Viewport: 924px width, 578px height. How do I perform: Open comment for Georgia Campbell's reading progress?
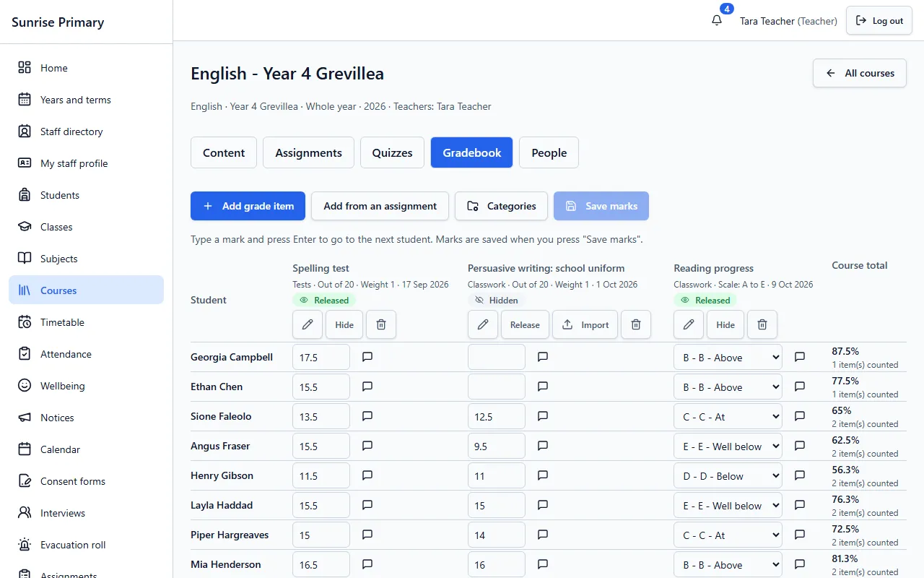pyautogui.click(x=800, y=357)
